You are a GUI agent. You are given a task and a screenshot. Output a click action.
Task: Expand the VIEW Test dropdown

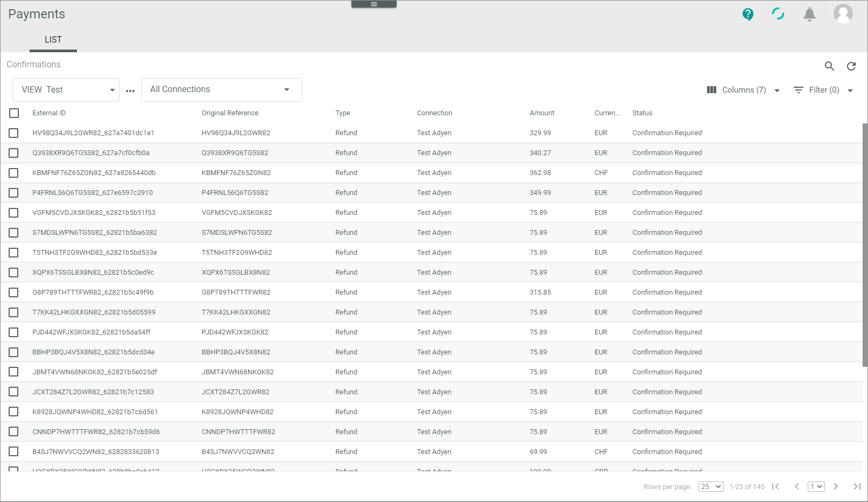66,90
